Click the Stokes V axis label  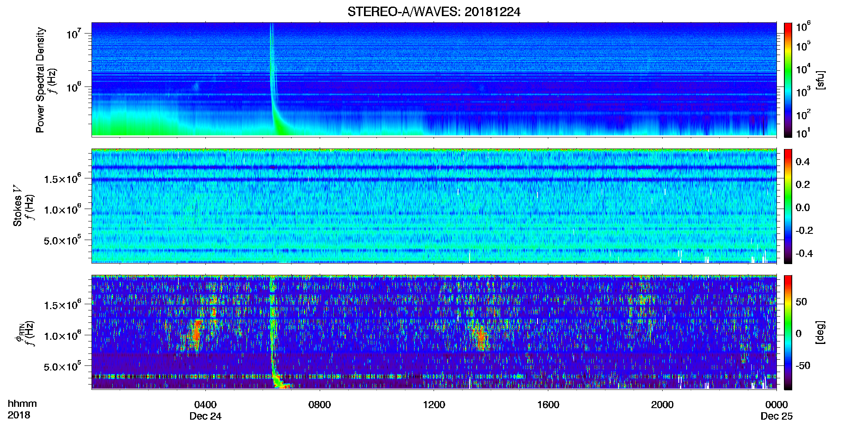click(x=17, y=205)
